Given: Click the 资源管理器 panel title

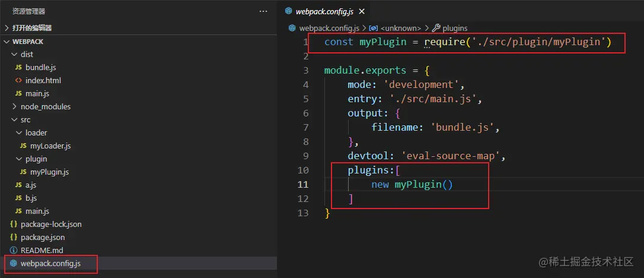Looking at the screenshot, I should 28,11.
